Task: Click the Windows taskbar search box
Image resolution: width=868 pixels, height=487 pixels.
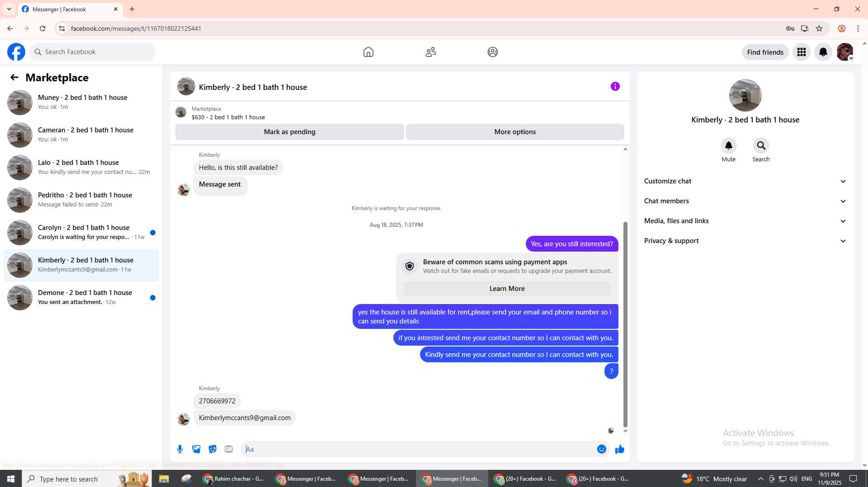Action: pyautogui.click(x=87, y=479)
